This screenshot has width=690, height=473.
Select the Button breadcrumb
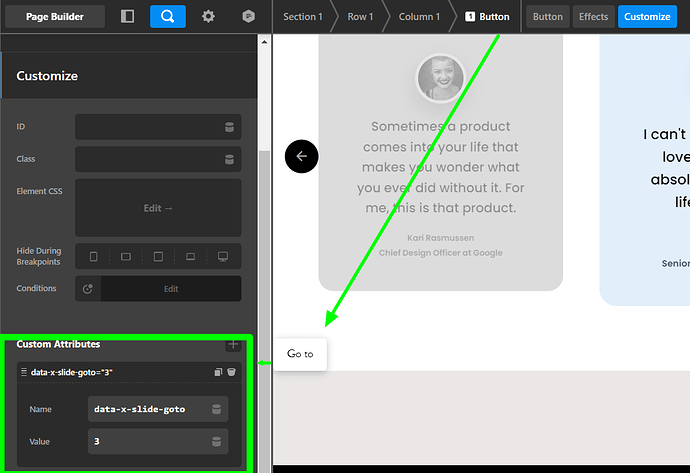[488, 17]
